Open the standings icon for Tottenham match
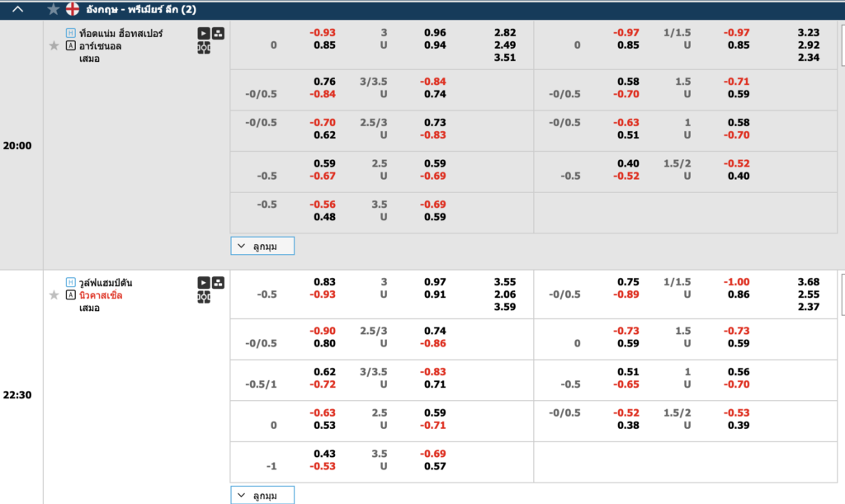Viewport: 845px width, 504px height. (218, 33)
